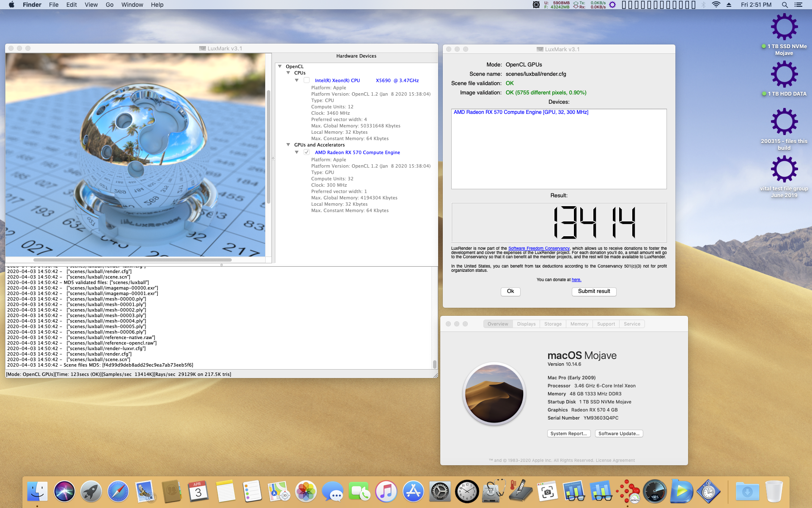
Task: Uncheck AMD Radeon RX 570 Compute Engine
Action: pyautogui.click(x=307, y=152)
